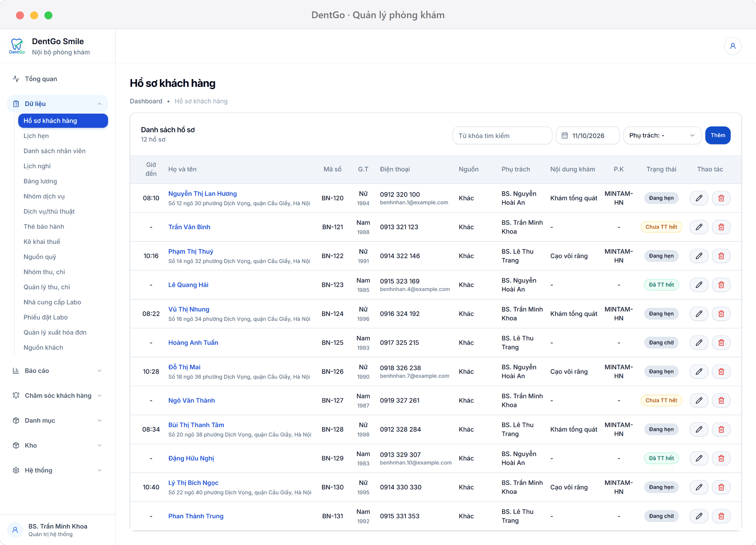Open Phạm Thị Thuý patient profile link
756x545 pixels.
[191, 251]
